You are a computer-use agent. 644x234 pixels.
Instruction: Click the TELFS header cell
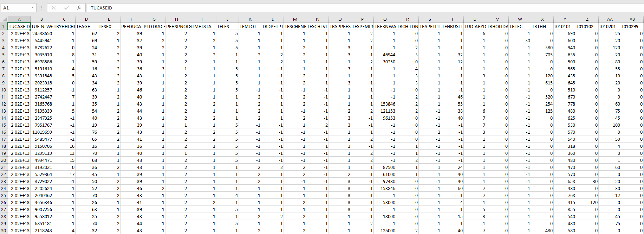coord(227,27)
